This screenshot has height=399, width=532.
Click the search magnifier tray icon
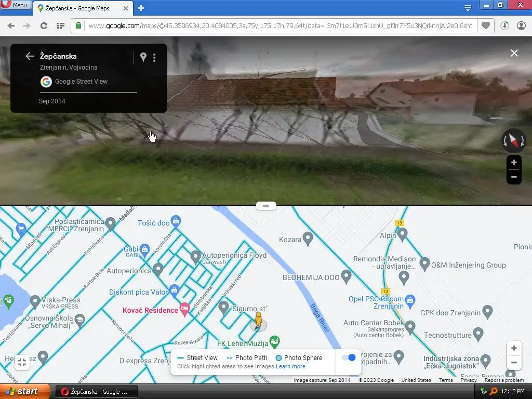click(x=494, y=392)
